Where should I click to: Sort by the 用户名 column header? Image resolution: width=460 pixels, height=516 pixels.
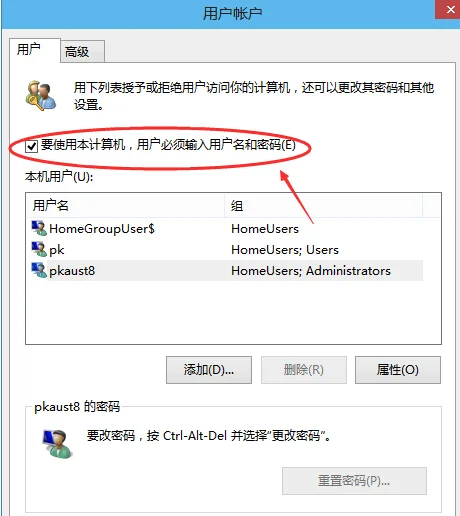point(125,206)
